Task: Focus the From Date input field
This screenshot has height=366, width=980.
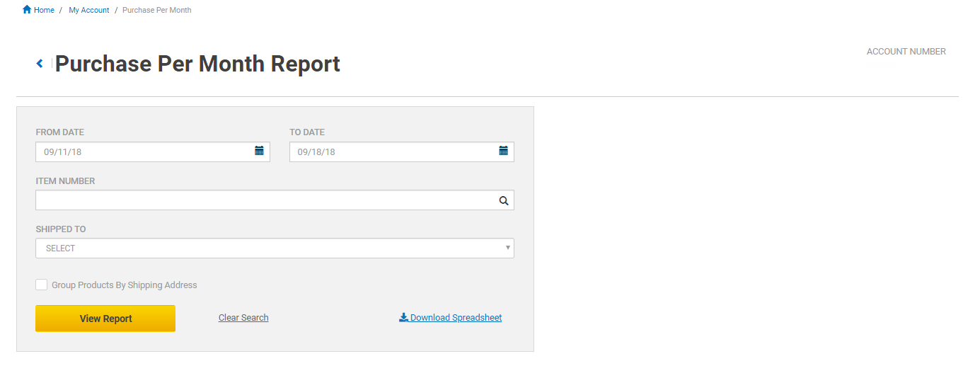Action: click(x=153, y=151)
